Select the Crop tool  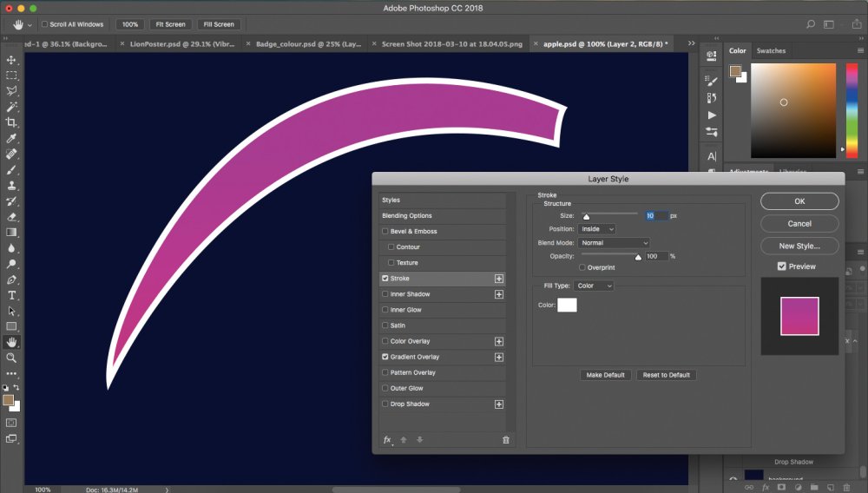[x=11, y=122]
